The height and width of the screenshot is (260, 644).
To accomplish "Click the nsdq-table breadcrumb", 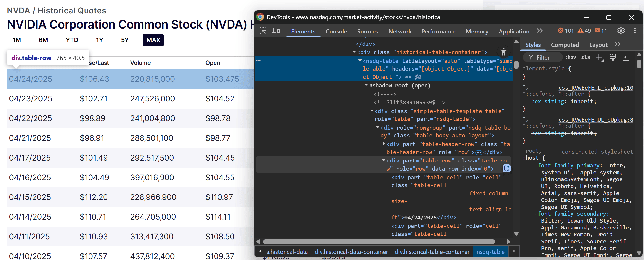I will (490, 252).
